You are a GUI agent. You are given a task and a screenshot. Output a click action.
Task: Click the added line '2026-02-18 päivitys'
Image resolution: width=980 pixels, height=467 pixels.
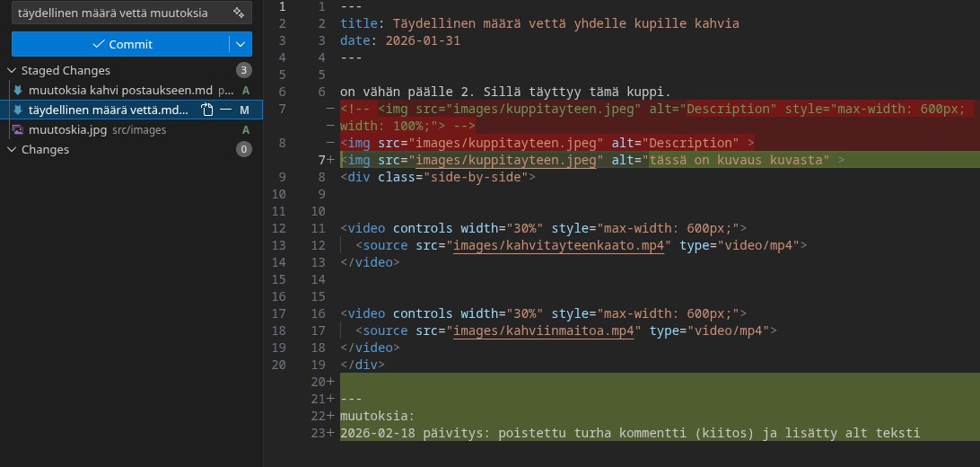point(630,433)
